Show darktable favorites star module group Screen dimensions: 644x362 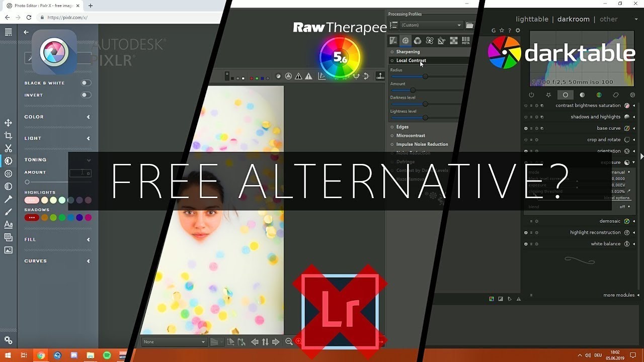tap(548, 95)
